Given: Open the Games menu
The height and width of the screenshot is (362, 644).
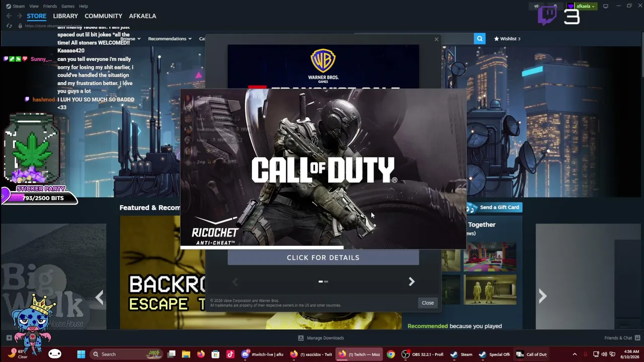Looking at the screenshot, I should point(68,6).
